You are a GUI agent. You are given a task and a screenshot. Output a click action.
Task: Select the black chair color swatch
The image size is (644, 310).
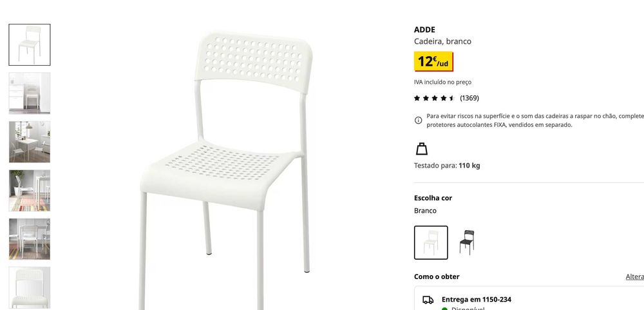tap(466, 242)
